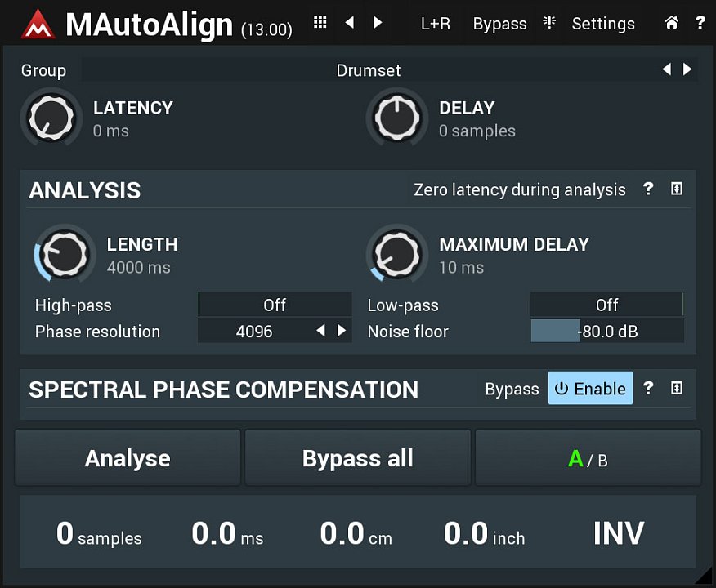Toggle the INV polarity invert button
Screen dimensions: 716x588
pyautogui.click(x=619, y=533)
